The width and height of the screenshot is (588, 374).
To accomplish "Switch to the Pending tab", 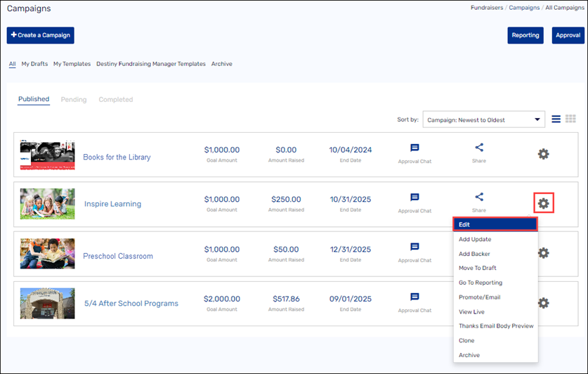I will tap(74, 100).
